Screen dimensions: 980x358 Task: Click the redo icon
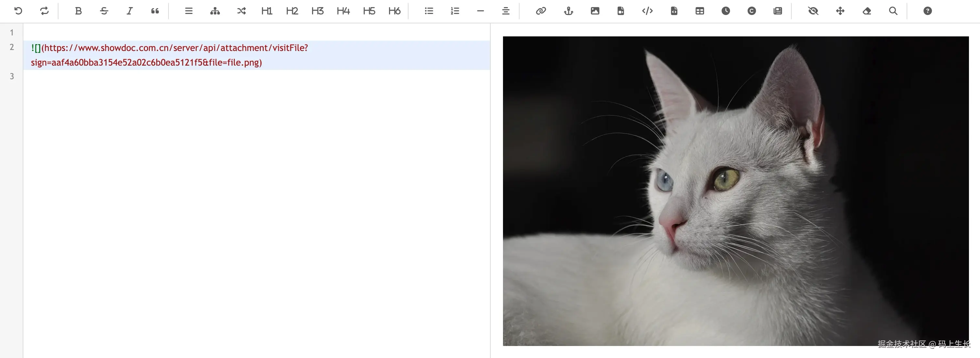44,11
